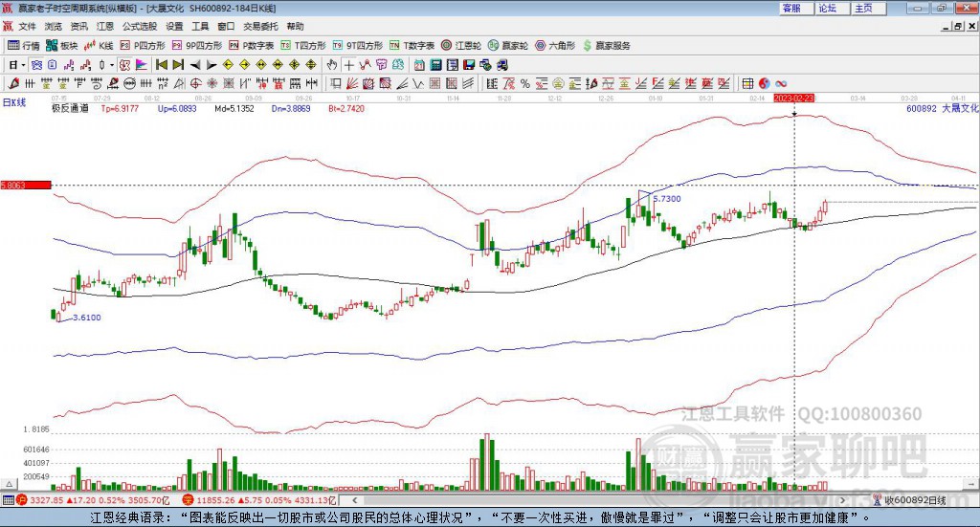The width and height of the screenshot is (980, 527).
Task: Switch to K线 candlestick chart
Action: [x=99, y=46]
